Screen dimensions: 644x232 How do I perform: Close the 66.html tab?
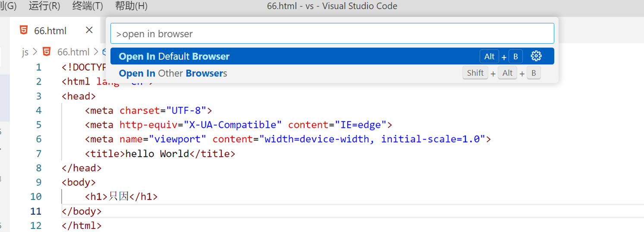point(89,30)
